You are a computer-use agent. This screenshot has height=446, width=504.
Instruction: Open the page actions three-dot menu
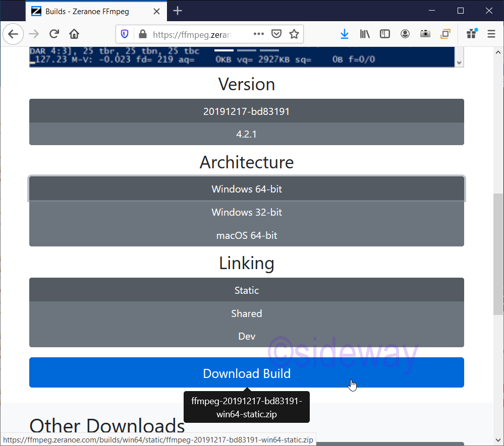pos(259,34)
